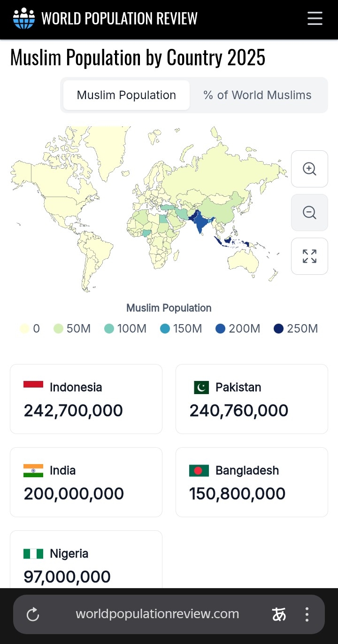
Task: Expand map to fullscreen view
Action: pos(309,256)
